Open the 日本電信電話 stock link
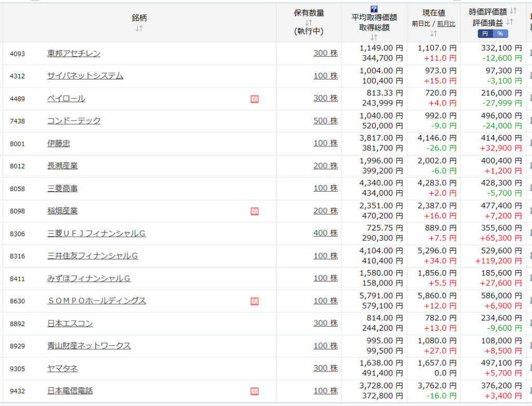532x406 pixels. [x=70, y=391]
